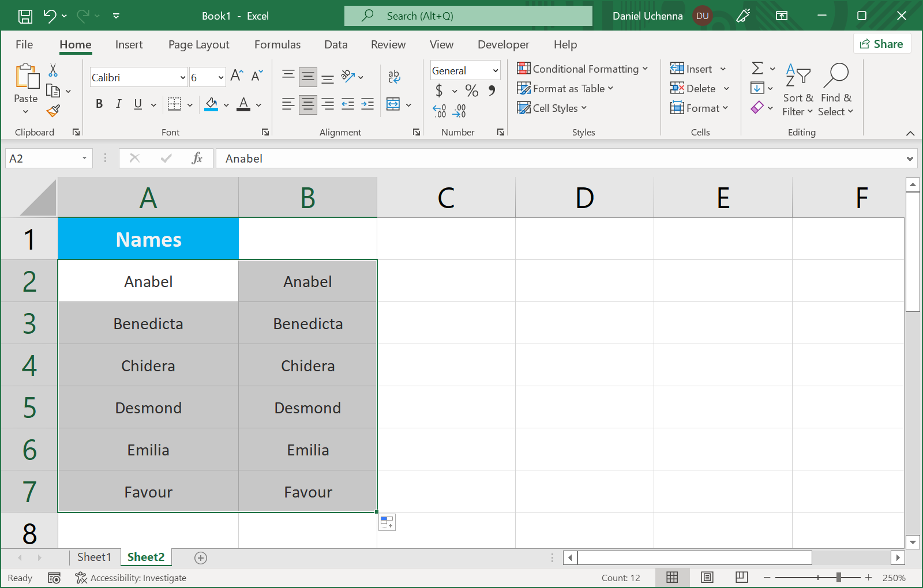Open the Formulas ribbon tab
923x588 pixels.
[x=277, y=44]
